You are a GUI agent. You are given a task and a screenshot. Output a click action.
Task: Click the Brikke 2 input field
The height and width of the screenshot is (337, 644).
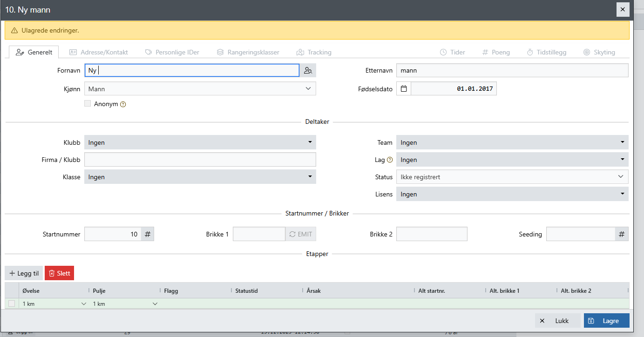pos(432,234)
